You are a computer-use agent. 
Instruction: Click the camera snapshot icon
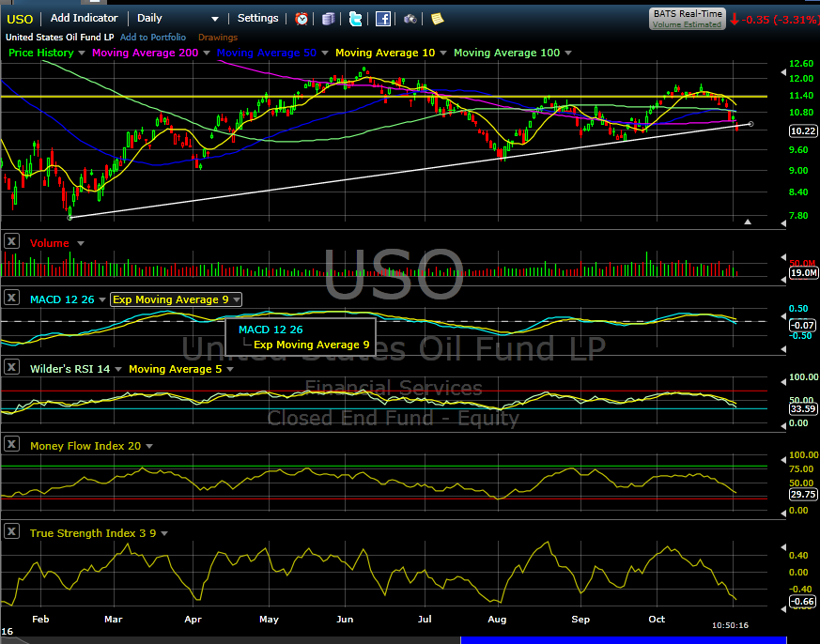pyautogui.click(x=410, y=18)
